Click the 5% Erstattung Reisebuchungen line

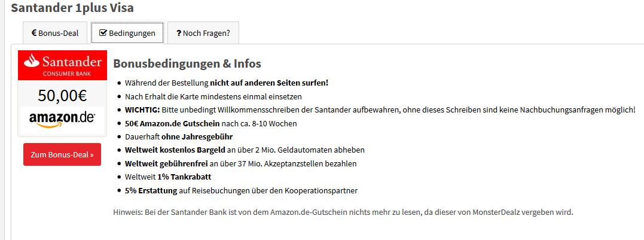(x=241, y=190)
